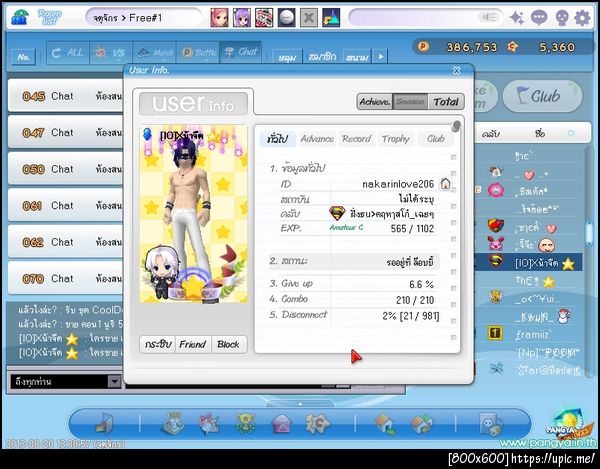Select room 050 Chat

[x=66, y=169]
